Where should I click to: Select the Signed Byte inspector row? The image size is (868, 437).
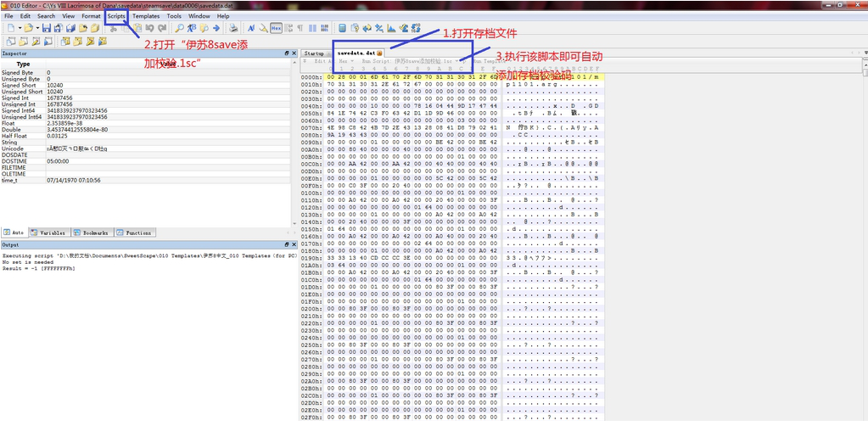(145, 73)
